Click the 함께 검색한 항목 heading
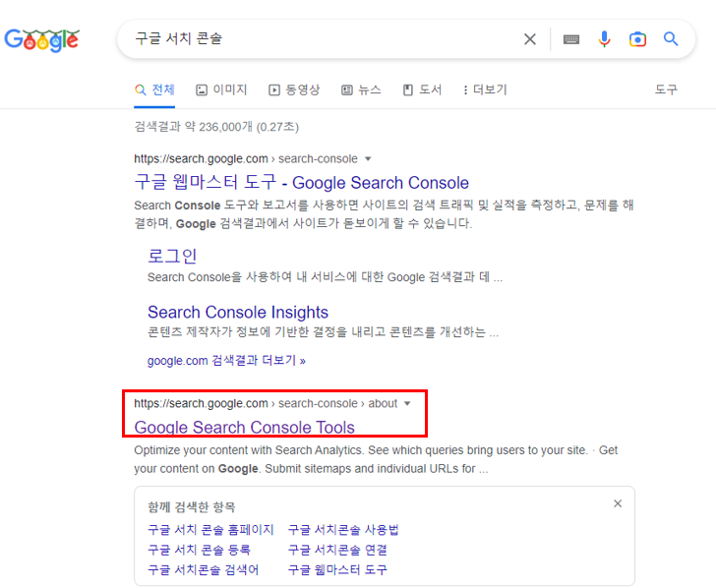The image size is (716, 588). tap(192, 506)
